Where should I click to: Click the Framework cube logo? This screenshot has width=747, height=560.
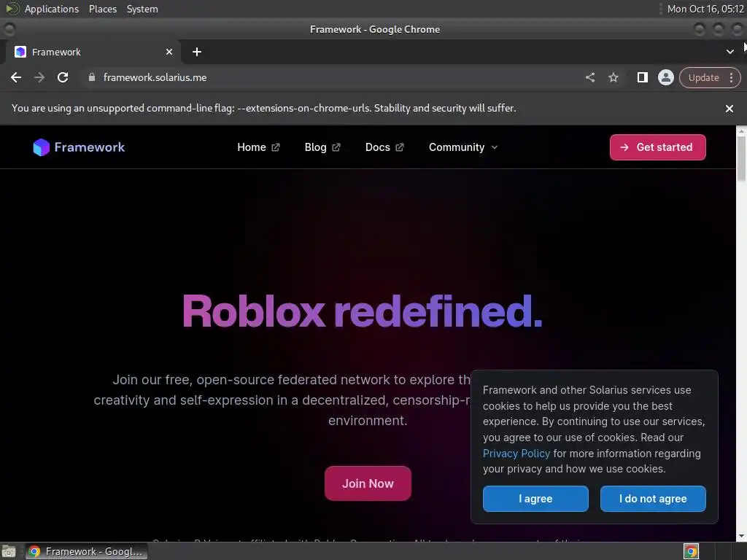tap(41, 147)
